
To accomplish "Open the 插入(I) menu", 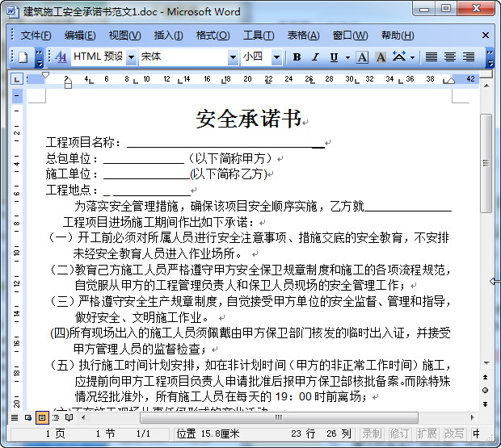I will coord(168,35).
